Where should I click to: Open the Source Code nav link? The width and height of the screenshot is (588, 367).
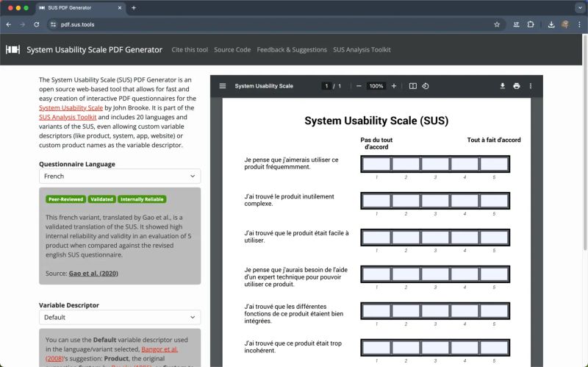click(232, 49)
